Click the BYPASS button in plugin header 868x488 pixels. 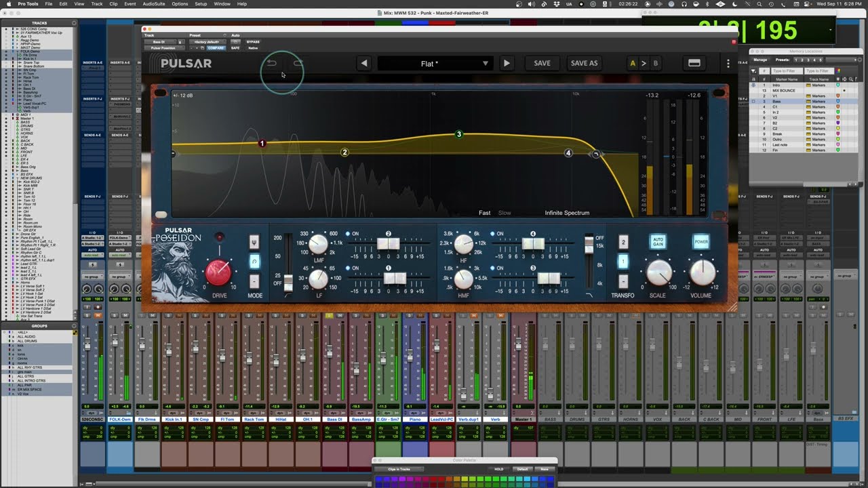click(x=253, y=42)
